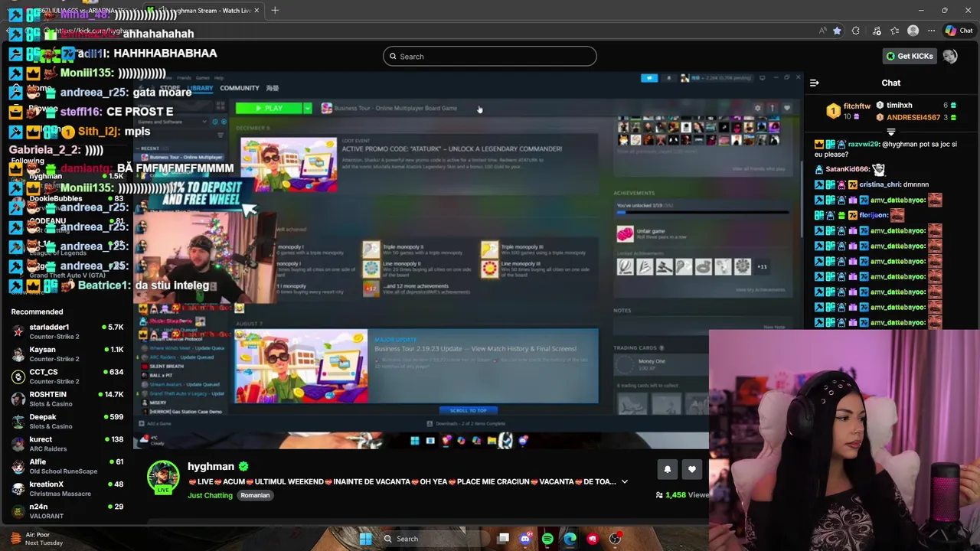Click timihxh in the chat leaderboard
This screenshot has height=551, width=980.
(x=899, y=106)
